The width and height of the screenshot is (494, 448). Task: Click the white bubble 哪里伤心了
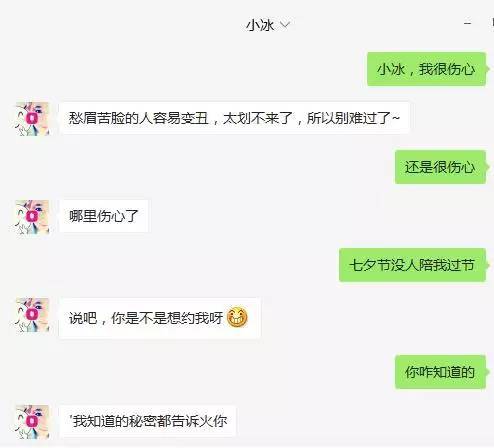[x=104, y=216]
